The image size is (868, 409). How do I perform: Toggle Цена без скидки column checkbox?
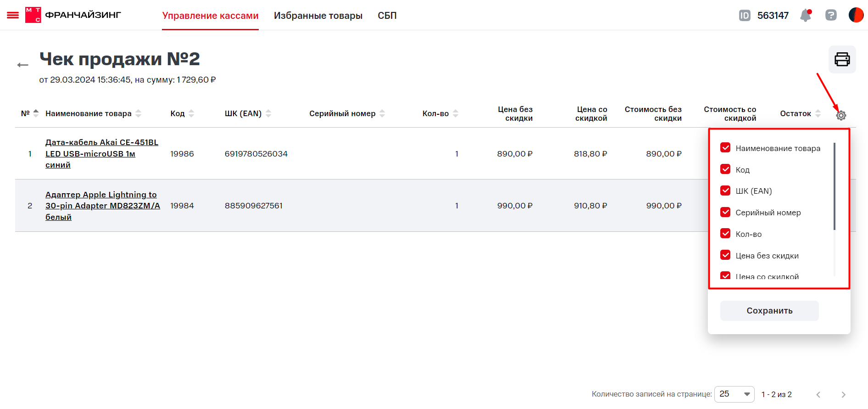[725, 255]
